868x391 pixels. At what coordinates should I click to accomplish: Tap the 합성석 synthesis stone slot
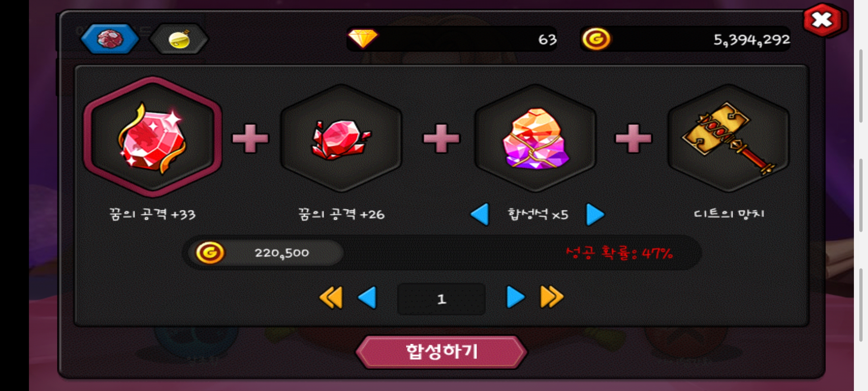[x=536, y=138]
